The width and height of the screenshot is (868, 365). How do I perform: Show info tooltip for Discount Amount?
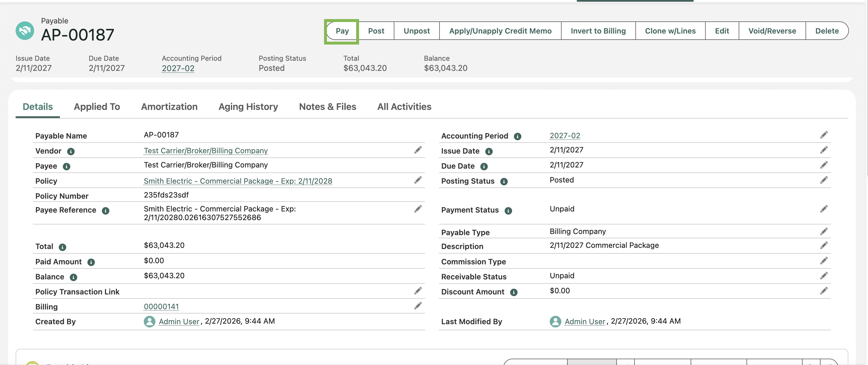pos(514,292)
